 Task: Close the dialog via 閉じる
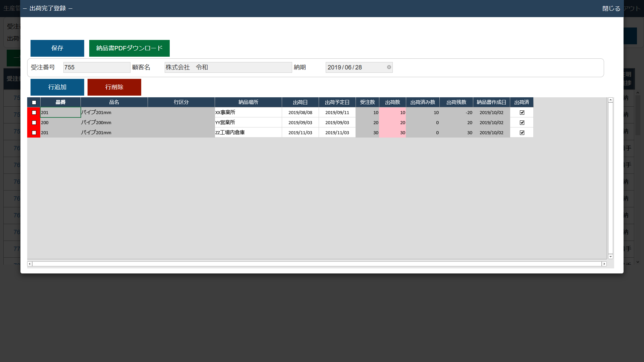pyautogui.click(x=611, y=8)
